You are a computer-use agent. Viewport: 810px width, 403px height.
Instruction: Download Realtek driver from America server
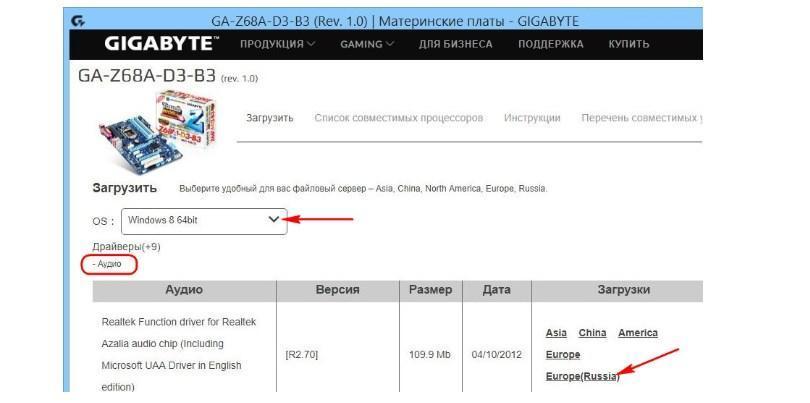[638, 333]
